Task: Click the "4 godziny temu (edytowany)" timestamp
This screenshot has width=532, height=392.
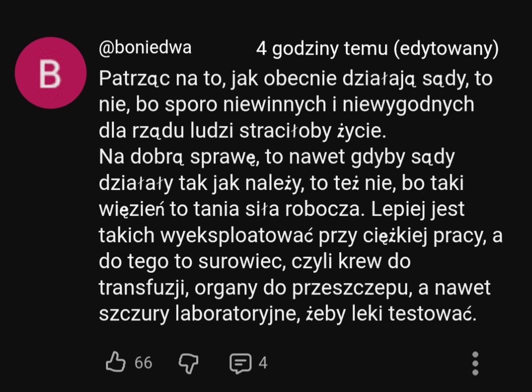Action: (377, 49)
